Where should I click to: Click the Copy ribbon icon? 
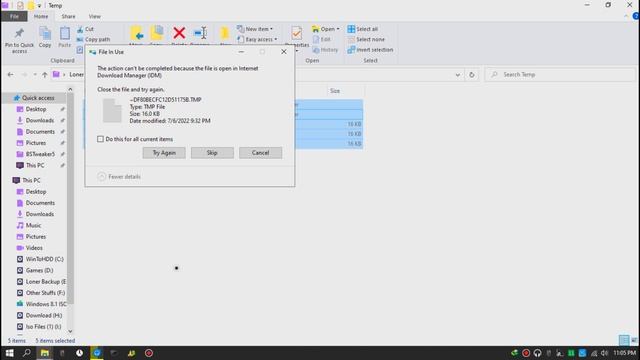coord(45,33)
